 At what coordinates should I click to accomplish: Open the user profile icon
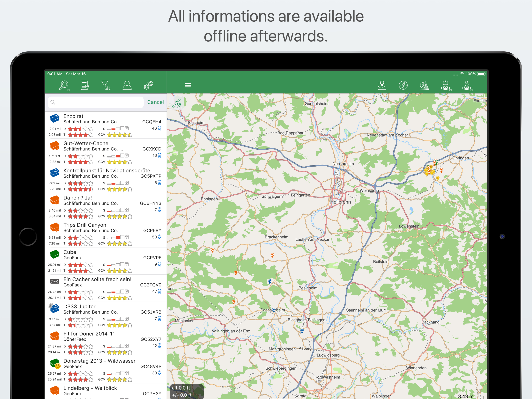[x=127, y=85]
